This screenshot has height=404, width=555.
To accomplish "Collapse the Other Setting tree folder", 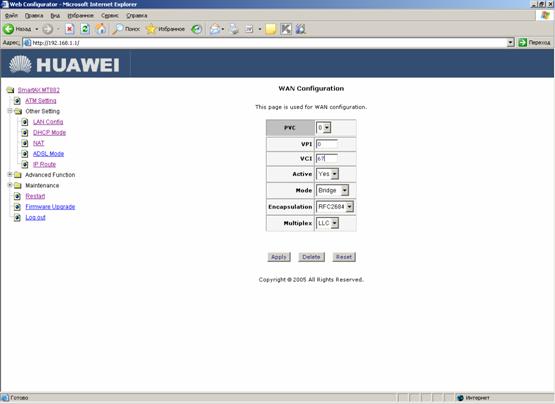I will [10, 111].
